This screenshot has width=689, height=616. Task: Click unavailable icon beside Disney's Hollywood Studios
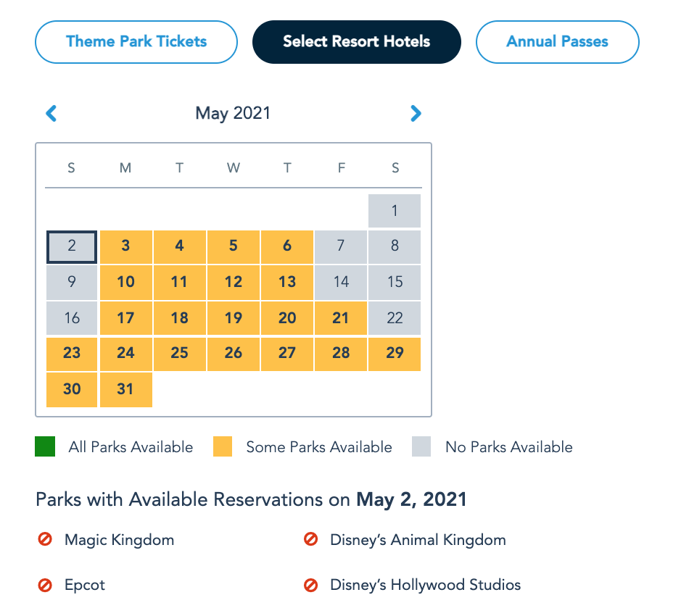311,585
